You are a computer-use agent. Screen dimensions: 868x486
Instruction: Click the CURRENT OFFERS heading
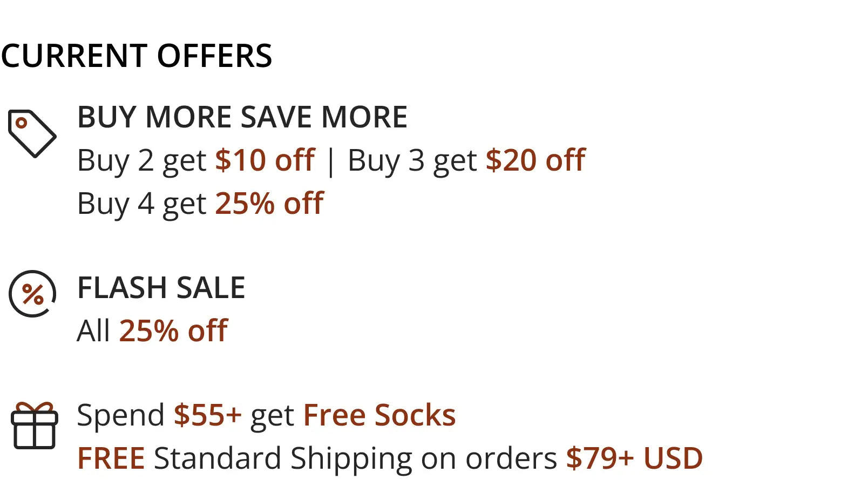pyautogui.click(x=137, y=56)
